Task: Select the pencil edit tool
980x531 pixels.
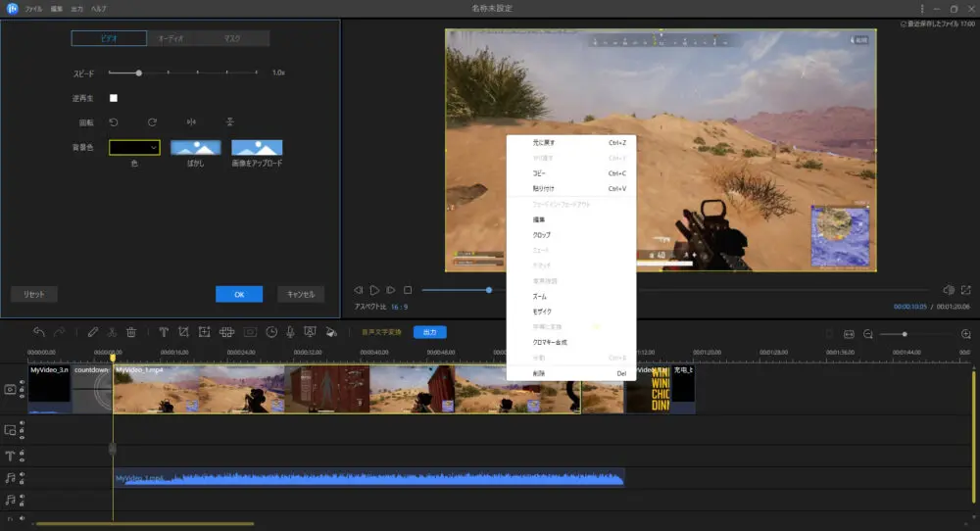Action: tap(92, 332)
